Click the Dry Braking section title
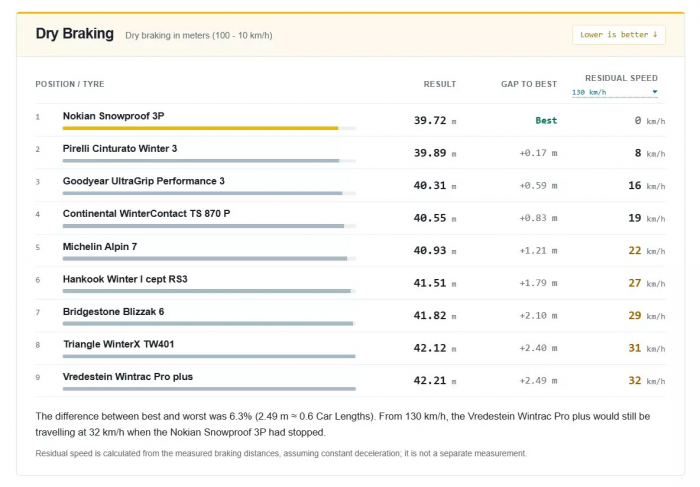Viewport: 700px width, 487px height. click(x=75, y=33)
